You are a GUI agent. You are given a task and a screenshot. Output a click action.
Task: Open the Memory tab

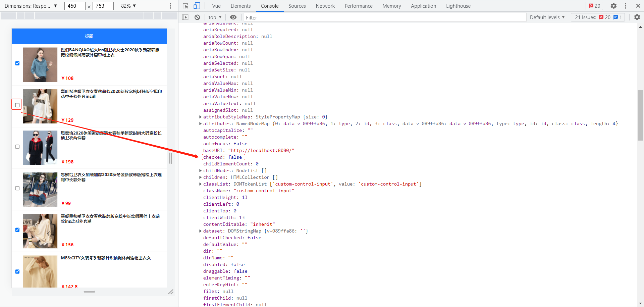[x=391, y=6]
